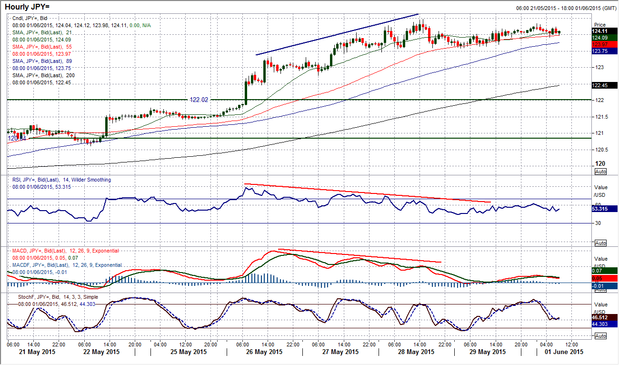Select the black 122.45 SMA 200 price tag
The height and width of the screenshot is (365, 619).
coord(604,85)
